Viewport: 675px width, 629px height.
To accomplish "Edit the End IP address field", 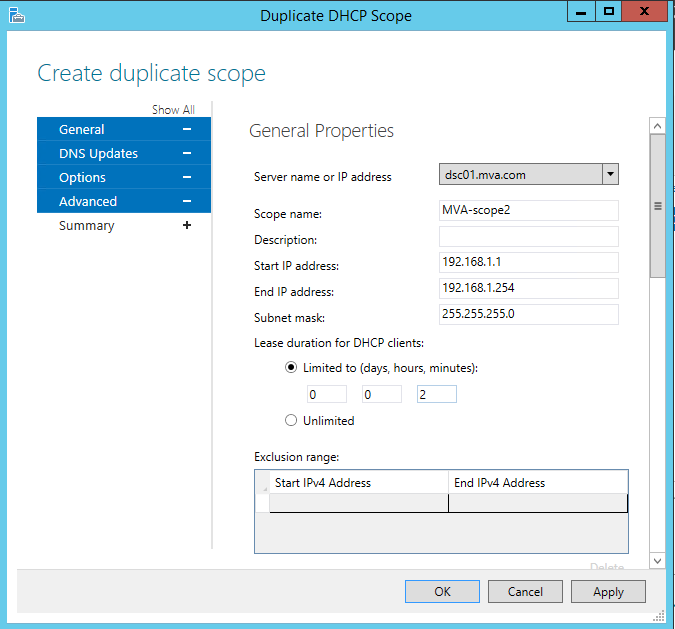I will point(529,288).
